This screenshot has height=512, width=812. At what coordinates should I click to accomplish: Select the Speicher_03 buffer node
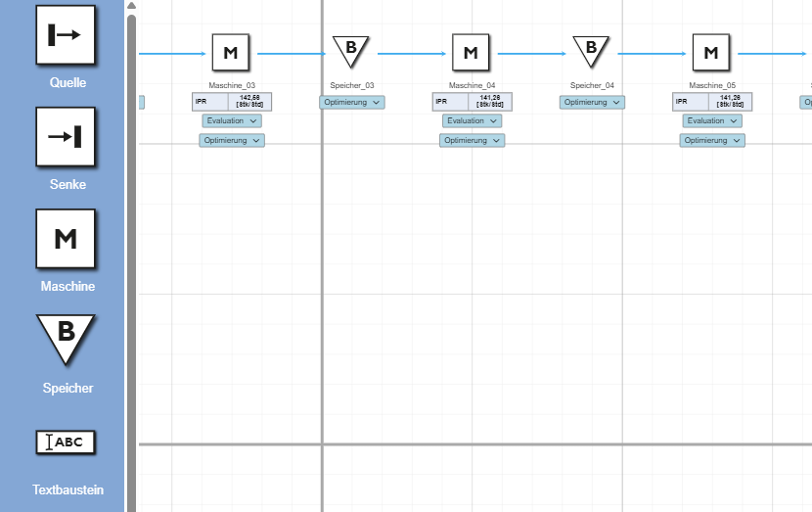(x=350, y=49)
